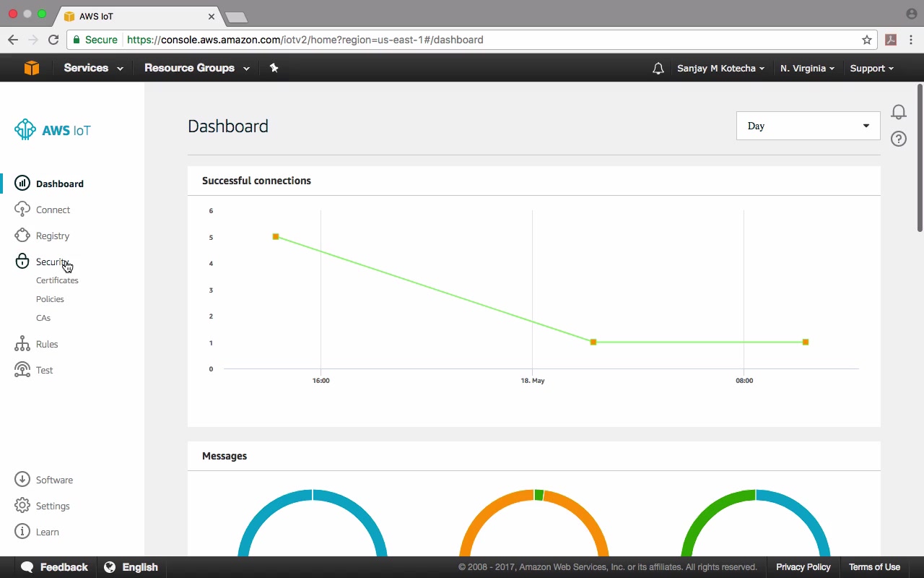The height and width of the screenshot is (578, 924).
Task: Click the Settings gear icon
Action: point(22,506)
